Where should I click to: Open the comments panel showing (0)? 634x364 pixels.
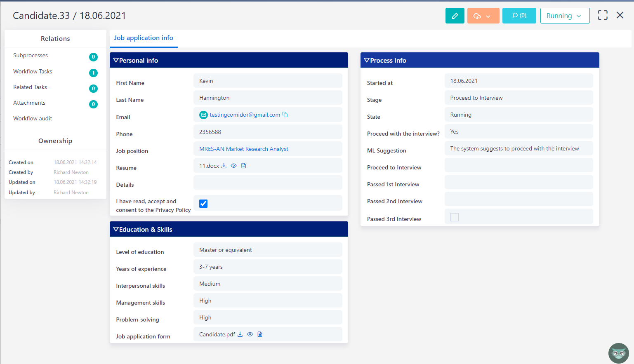(519, 15)
